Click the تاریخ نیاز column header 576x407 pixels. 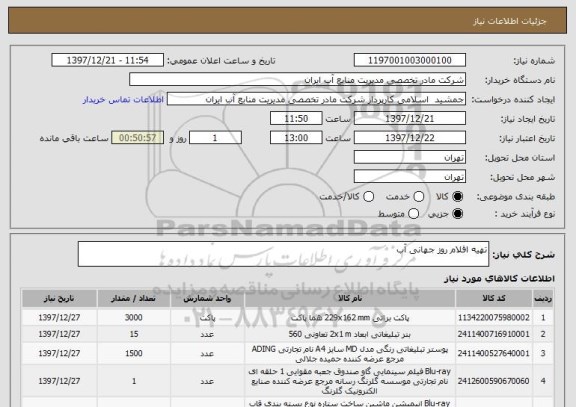pyautogui.click(x=59, y=298)
